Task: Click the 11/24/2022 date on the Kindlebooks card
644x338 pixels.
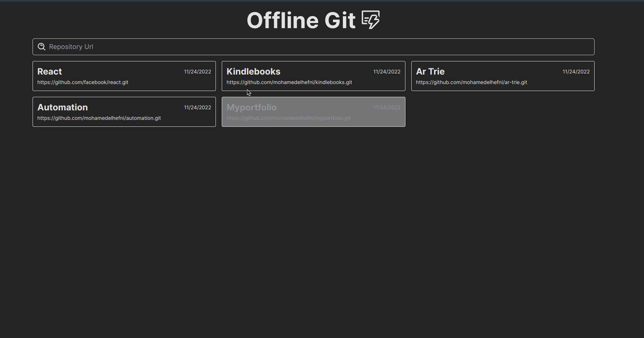Action: (x=387, y=72)
